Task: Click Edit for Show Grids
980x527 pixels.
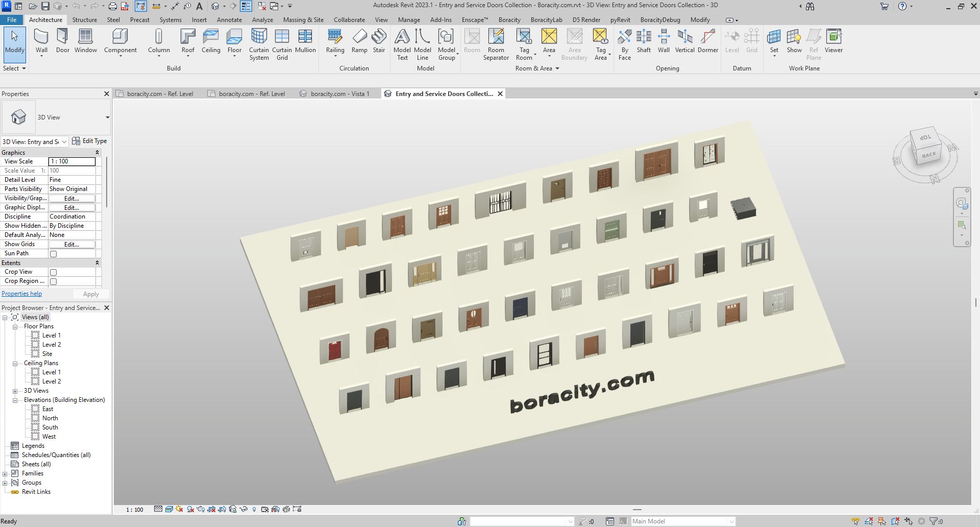Action: coord(71,245)
